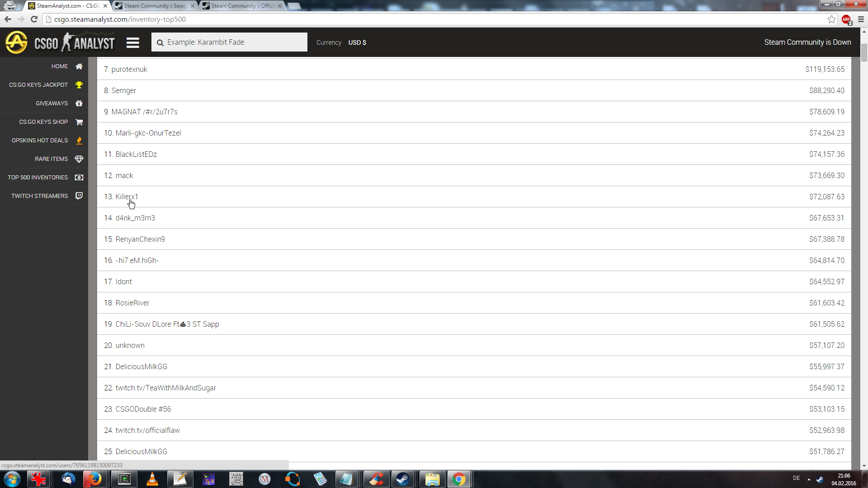Viewport: 868px width, 488px height.
Task: Click the Rare Items diamond icon
Action: [x=79, y=159]
